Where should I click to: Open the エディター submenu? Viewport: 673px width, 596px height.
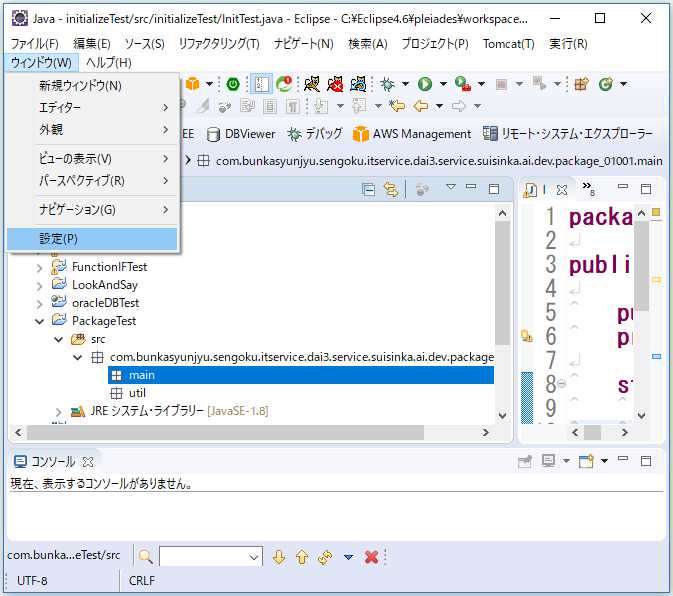(x=92, y=107)
